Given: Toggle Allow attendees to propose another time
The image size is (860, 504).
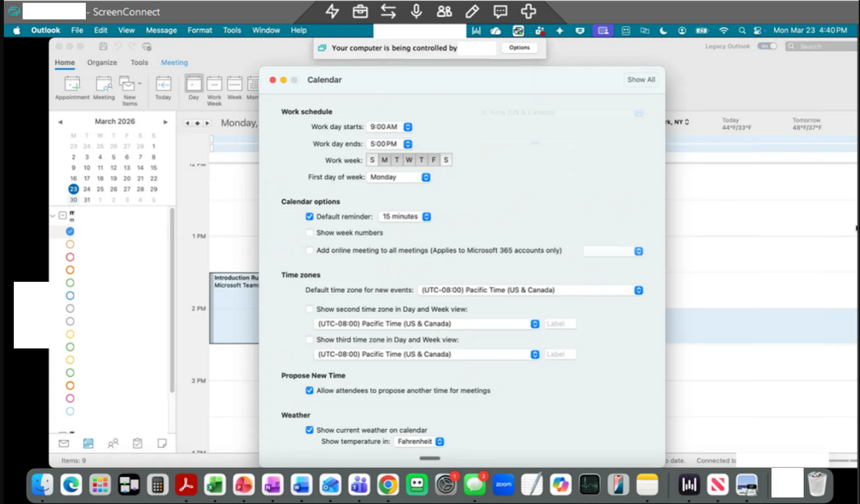Looking at the screenshot, I should (x=310, y=391).
